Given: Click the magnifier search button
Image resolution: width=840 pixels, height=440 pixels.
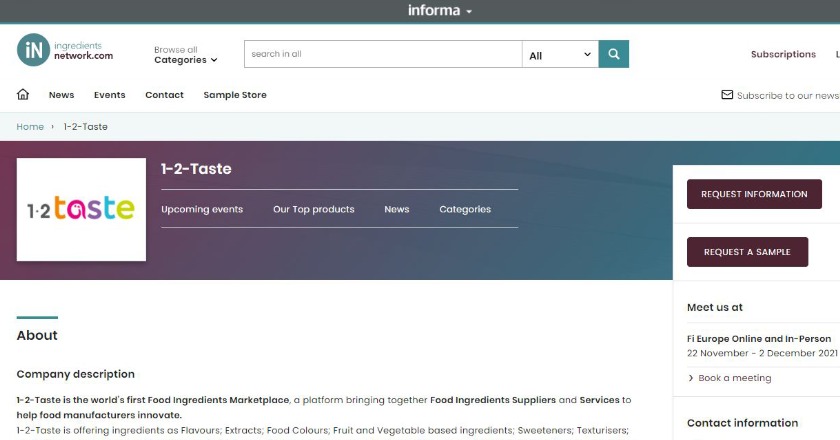Looking at the screenshot, I should tap(613, 54).
